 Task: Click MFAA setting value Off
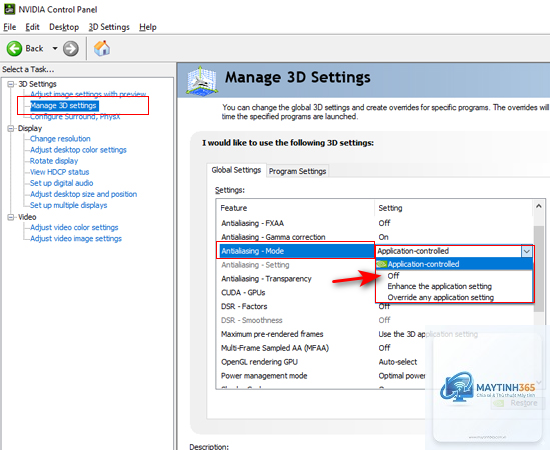[384, 348]
